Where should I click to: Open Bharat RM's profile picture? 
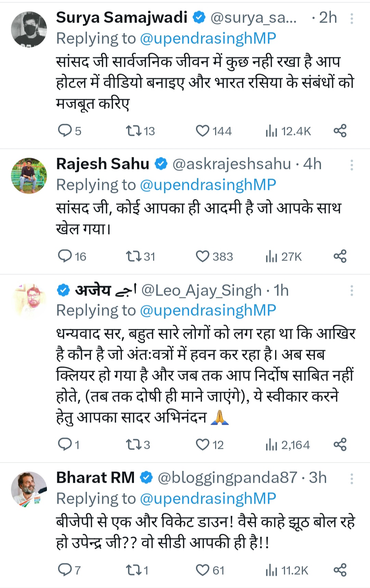(x=29, y=489)
